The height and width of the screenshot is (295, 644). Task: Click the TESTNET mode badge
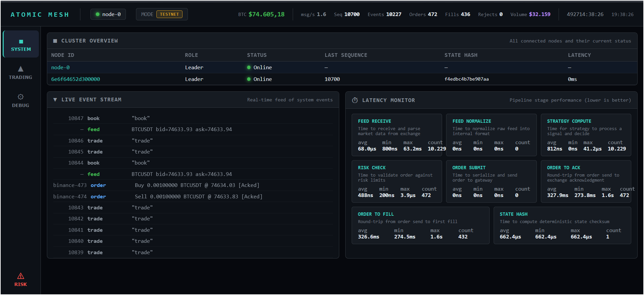coord(169,14)
